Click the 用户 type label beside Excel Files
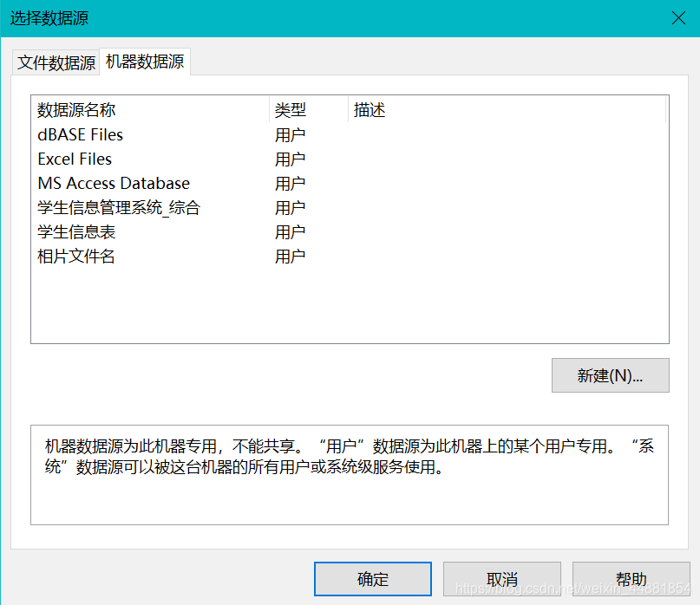Image resolution: width=700 pixels, height=605 pixels. click(x=290, y=159)
